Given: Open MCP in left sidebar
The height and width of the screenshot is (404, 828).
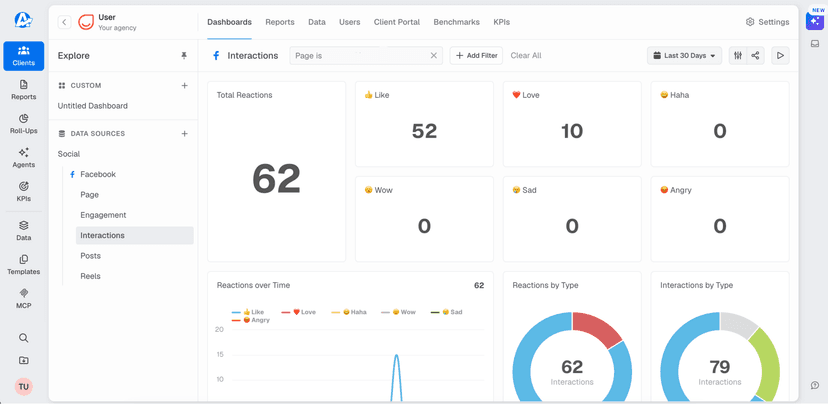Looking at the screenshot, I should tap(24, 298).
